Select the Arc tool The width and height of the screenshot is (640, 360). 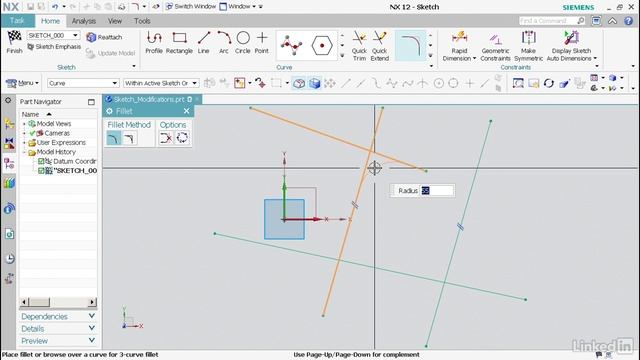tap(224, 42)
